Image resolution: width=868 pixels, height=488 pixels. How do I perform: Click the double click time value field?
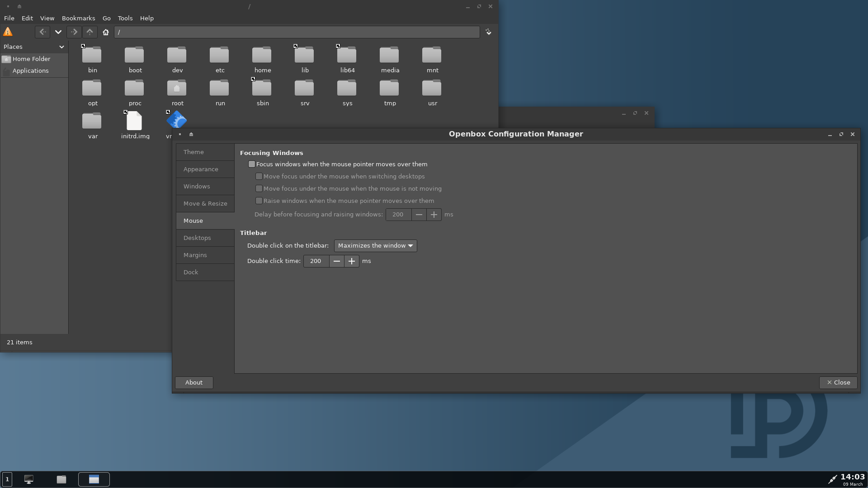click(x=316, y=261)
